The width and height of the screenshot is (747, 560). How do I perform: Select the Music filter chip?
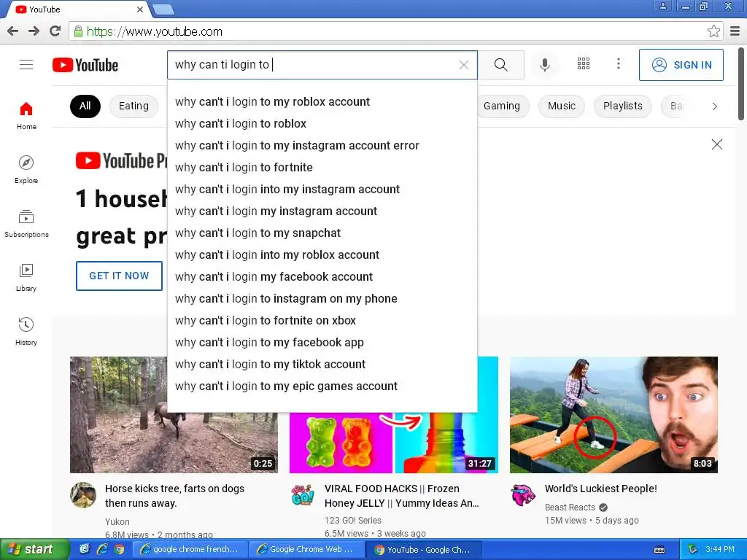(x=562, y=106)
